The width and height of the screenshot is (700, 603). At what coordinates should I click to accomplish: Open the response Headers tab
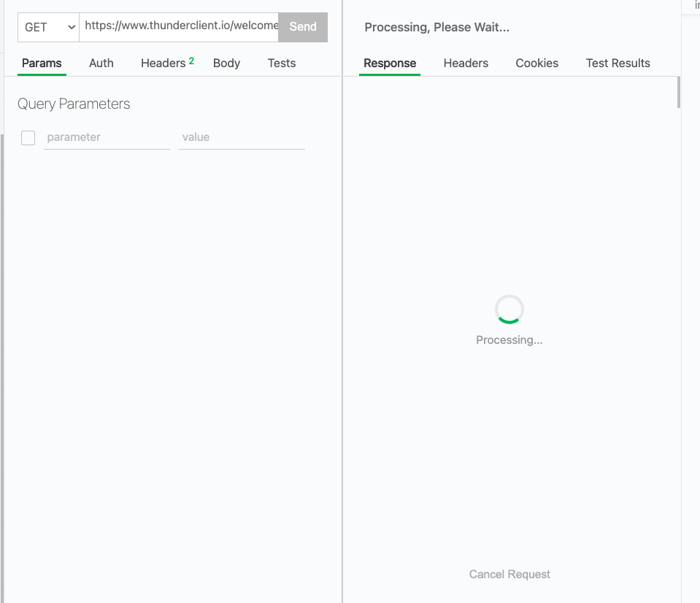[x=465, y=63]
